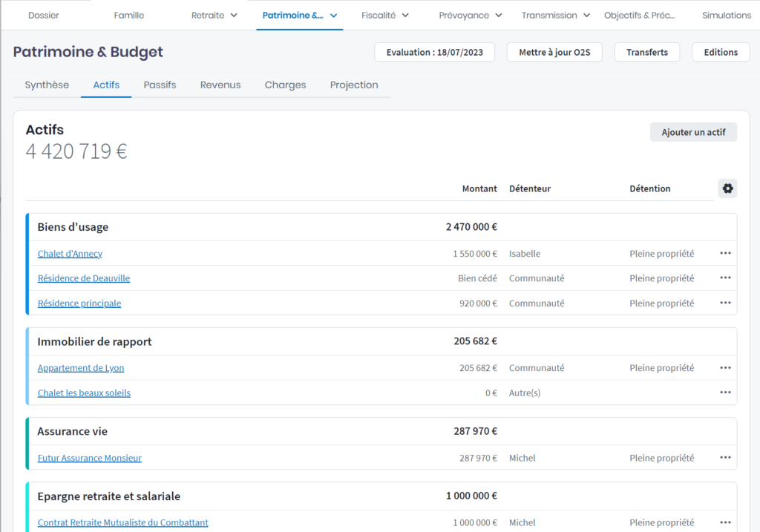Viewport: 760px width, 532px height.
Task: Click the Mettre à jour O2S button
Action: (x=554, y=52)
